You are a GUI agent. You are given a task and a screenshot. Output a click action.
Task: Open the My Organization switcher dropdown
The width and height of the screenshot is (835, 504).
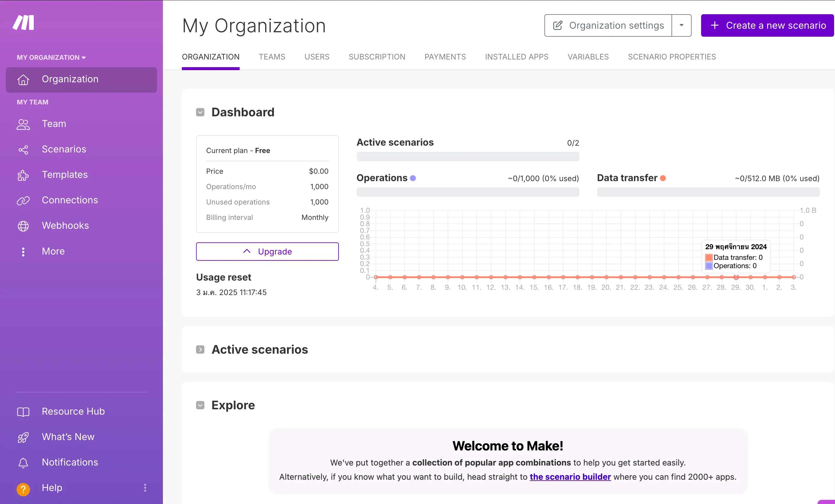pyautogui.click(x=51, y=57)
